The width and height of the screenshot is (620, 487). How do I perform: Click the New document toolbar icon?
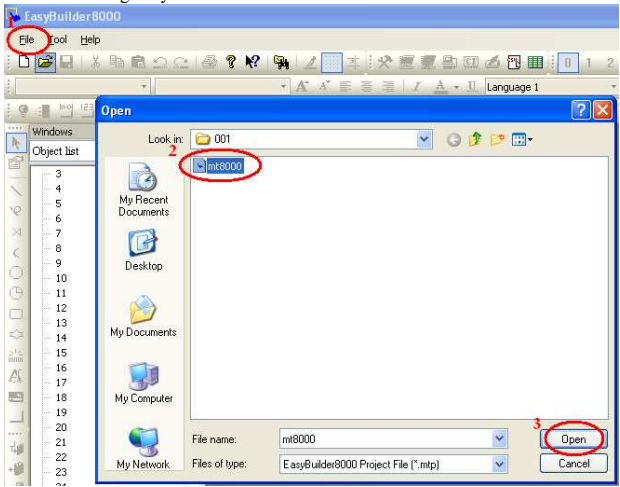[x=24, y=62]
